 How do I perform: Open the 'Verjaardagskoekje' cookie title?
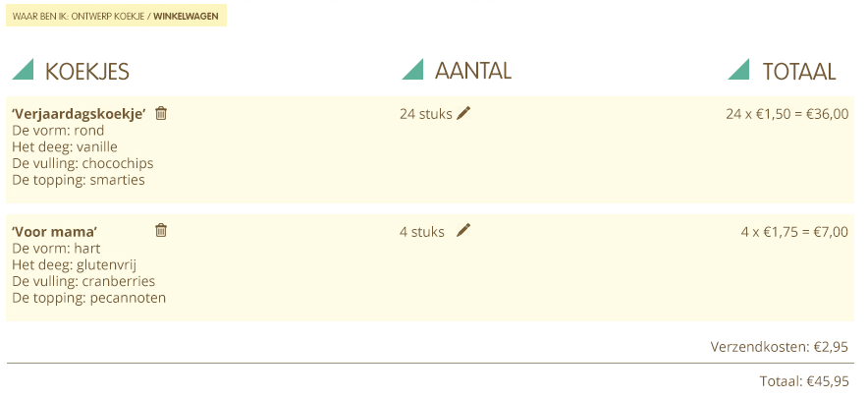[79, 114]
